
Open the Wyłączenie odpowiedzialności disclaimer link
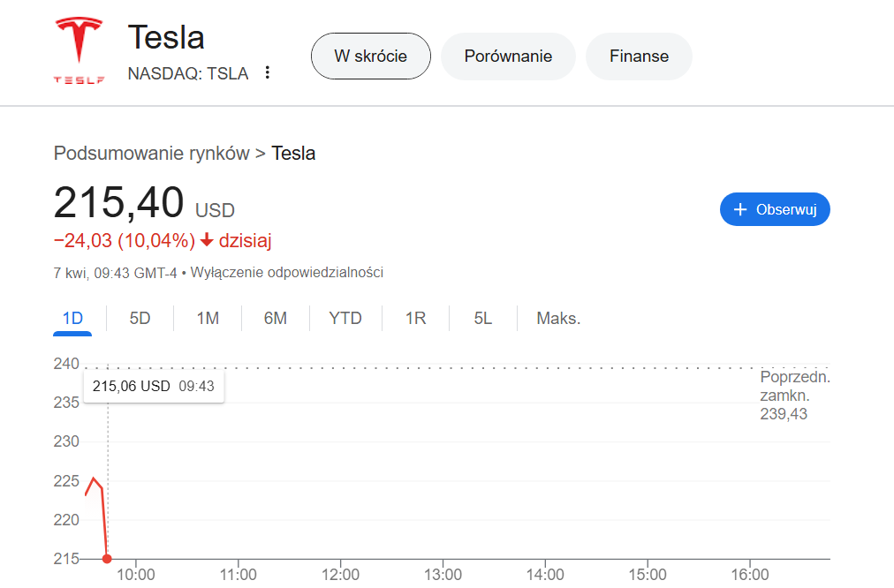point(287,273)
